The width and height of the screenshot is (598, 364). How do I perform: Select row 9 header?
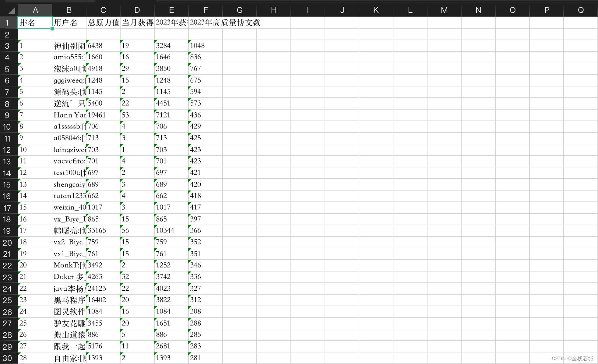(x=7, y=115)
